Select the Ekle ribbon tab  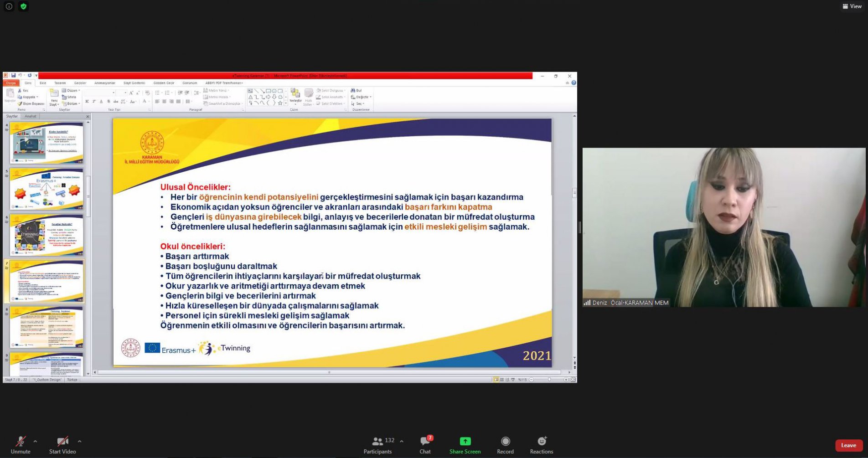tap(43, 83)
